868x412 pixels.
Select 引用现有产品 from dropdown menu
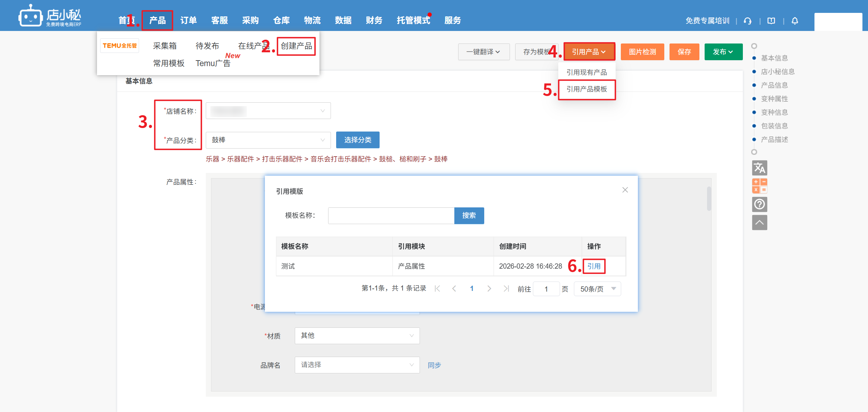pyautogui.click(x=586, y=72)
